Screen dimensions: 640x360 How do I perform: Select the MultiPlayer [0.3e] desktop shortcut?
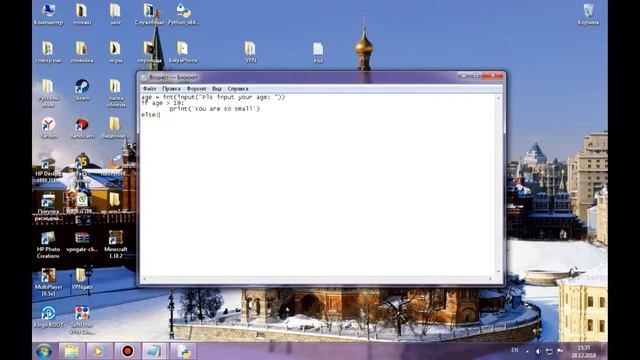pyautogui.click(x=48, y=282)
